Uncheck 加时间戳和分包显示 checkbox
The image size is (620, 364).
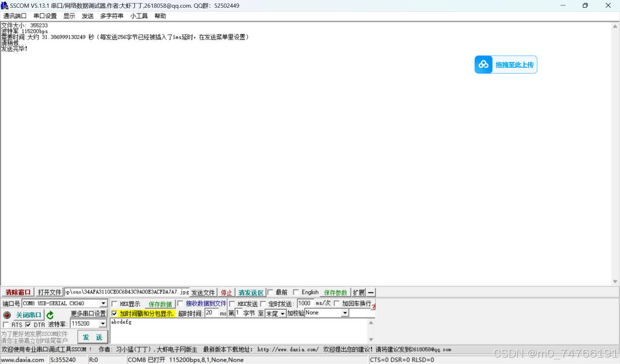click(114, 314)
